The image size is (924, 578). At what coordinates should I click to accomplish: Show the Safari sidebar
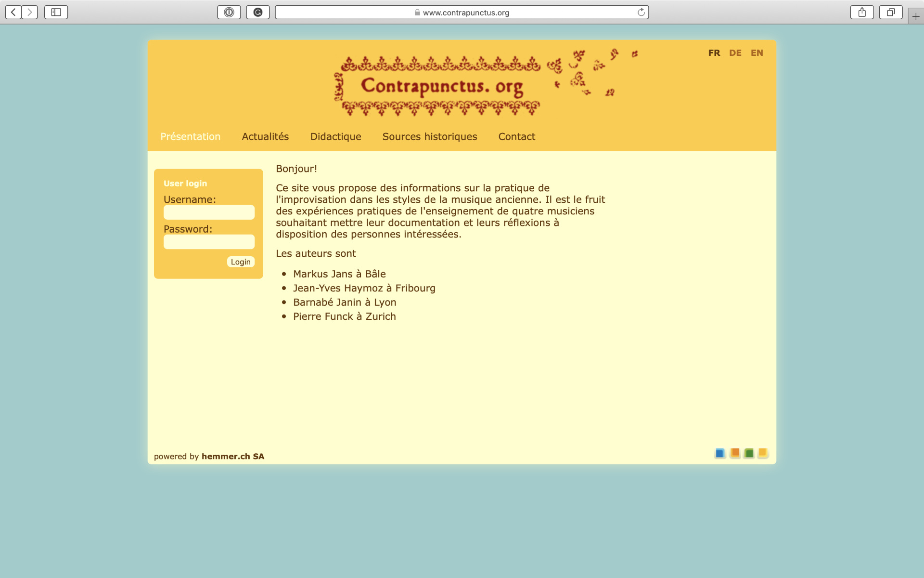click(x=56, y=13)
